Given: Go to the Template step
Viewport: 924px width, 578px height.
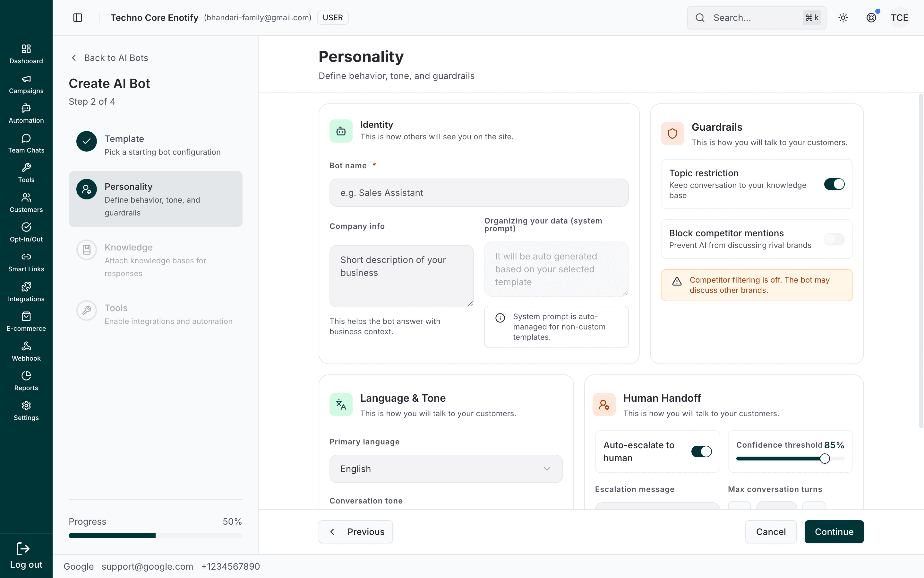Looking at the screenshot, I should tap(155, 145).
